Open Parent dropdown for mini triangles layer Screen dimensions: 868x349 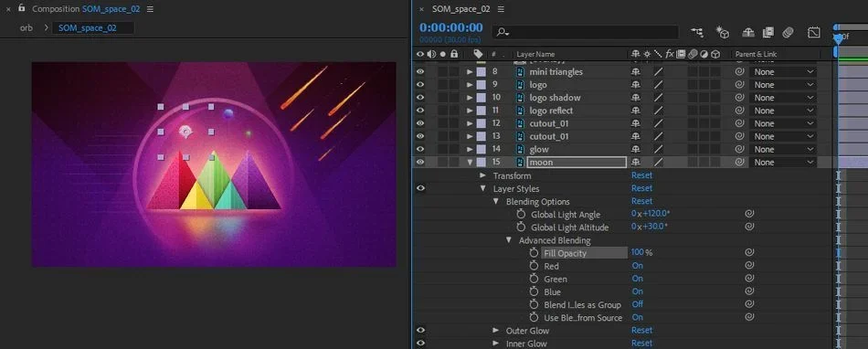pos(783,72)
